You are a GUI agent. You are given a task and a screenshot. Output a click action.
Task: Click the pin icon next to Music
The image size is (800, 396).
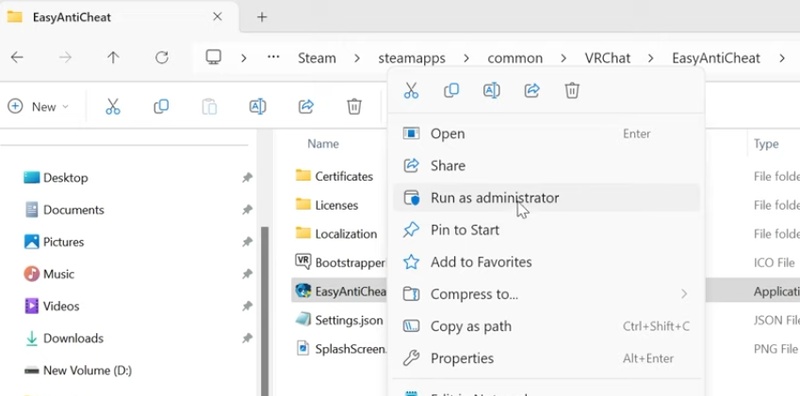click(x=247, y=274)
